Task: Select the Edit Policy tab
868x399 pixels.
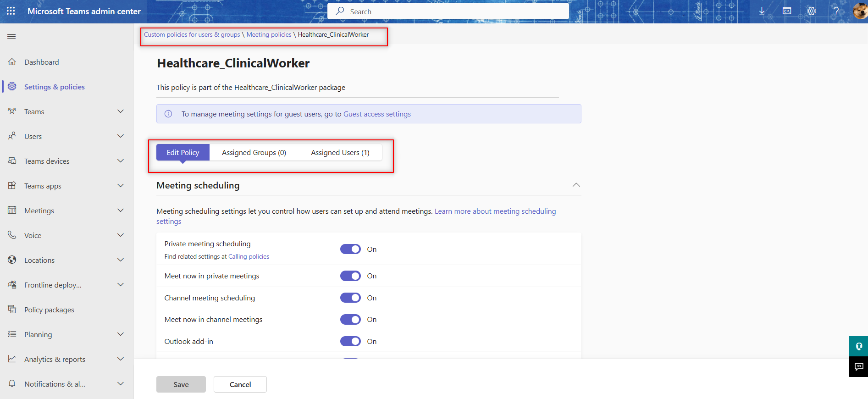Action: pyautogui.click(x=183, y=152)
